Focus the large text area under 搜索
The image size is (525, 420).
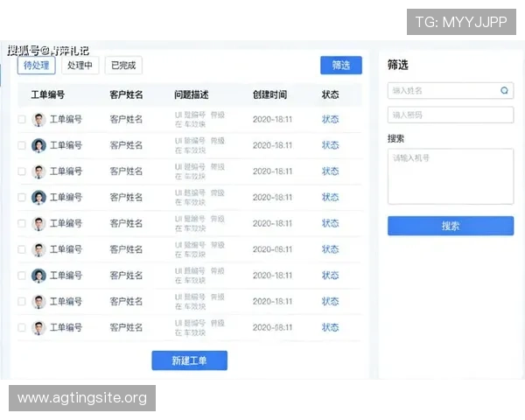(x=451, y=177)
